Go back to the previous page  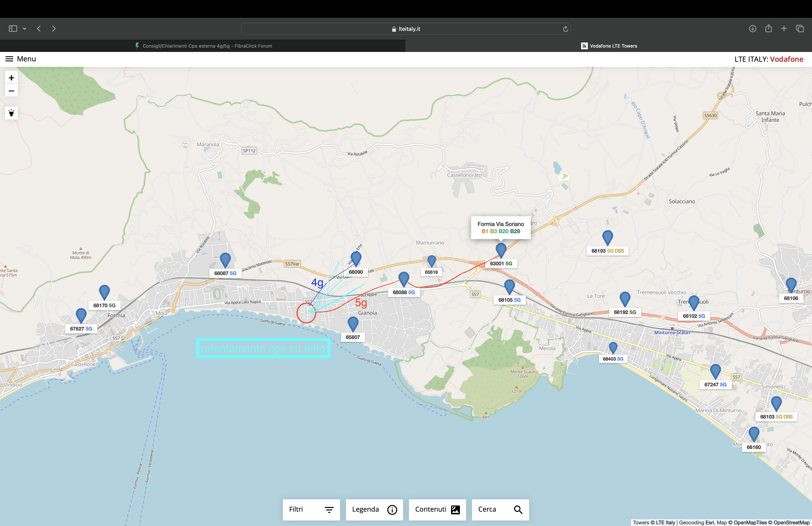click(x=39, y=29)
